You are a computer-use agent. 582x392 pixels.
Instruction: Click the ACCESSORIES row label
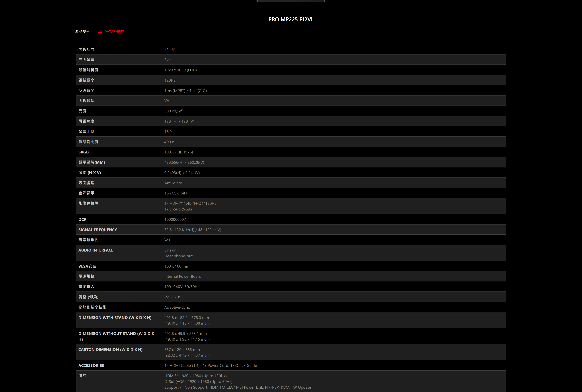(91, 366)
